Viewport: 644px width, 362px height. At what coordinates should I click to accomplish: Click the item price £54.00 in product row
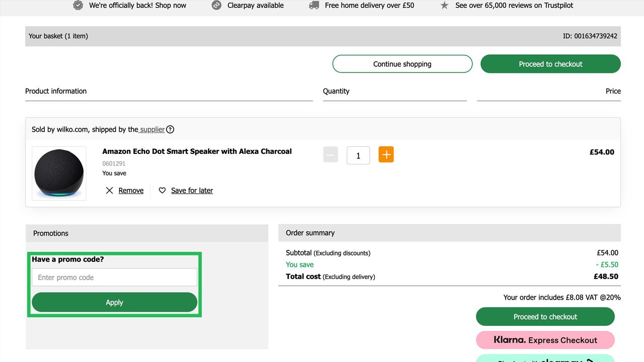(x=602, y=152)
